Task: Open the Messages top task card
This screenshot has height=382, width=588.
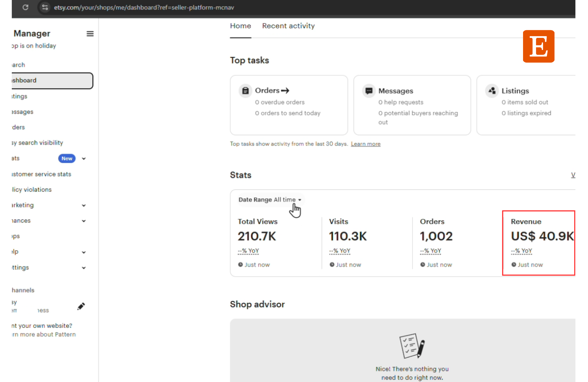Action: tap(412, 105)
